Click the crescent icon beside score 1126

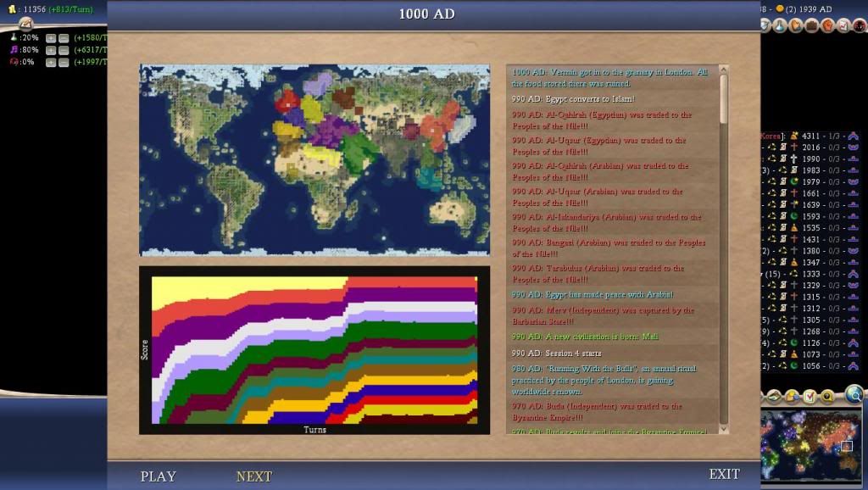(x=793, y=342)
